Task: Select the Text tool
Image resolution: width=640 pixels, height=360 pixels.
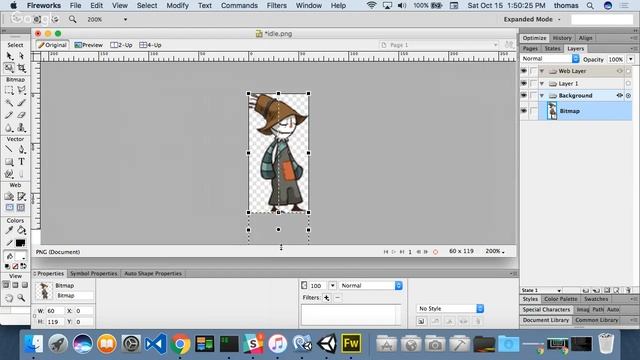Action: [21, 162]
